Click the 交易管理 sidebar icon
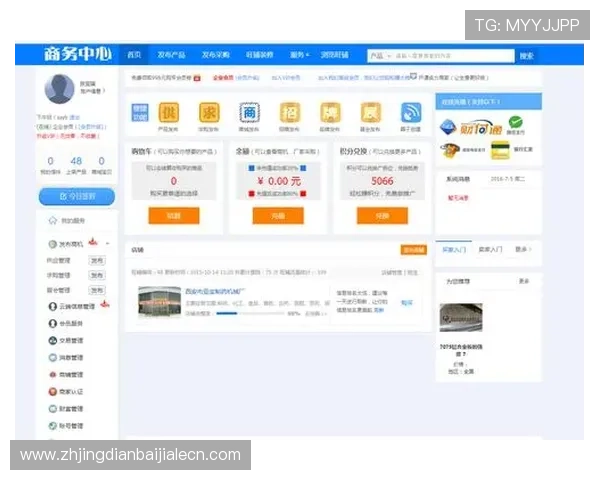This screenshot has width=600, height=480. coord(52,340)
